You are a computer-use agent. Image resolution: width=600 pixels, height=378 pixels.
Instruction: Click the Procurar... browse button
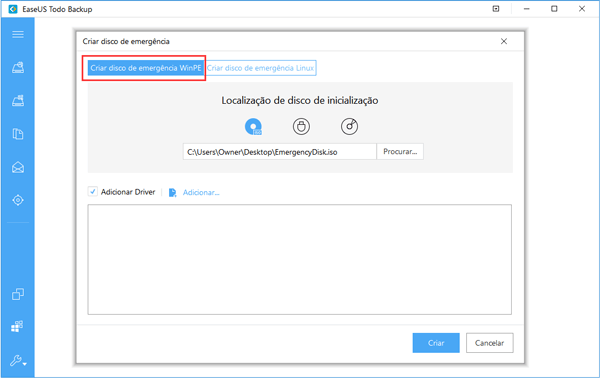[x=400, y=152]
